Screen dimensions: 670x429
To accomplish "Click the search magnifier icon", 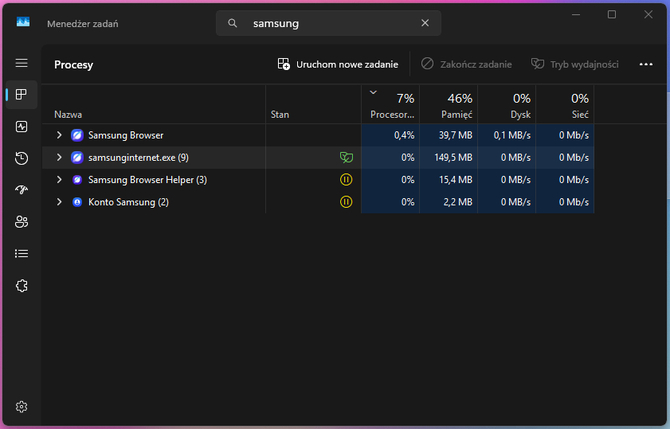I will point(232,23).
